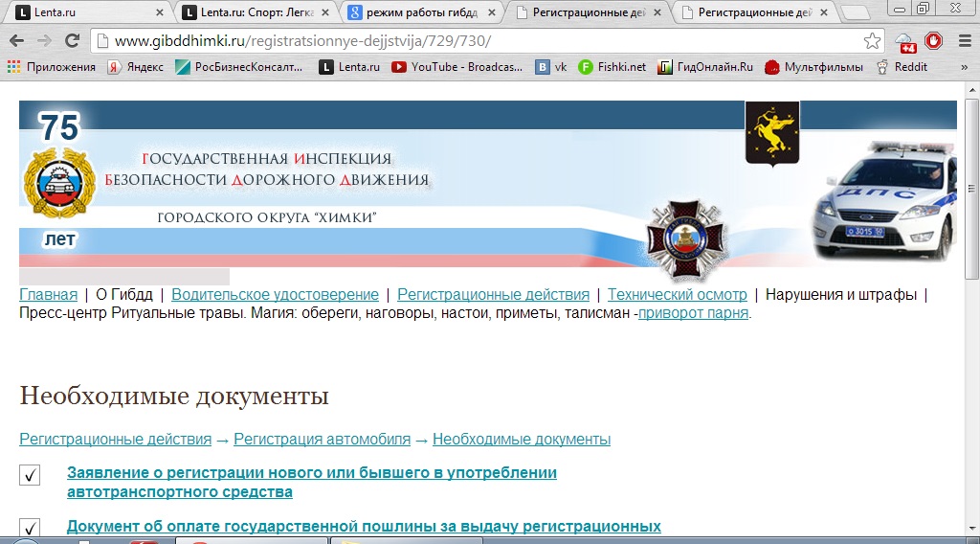Switch to the режим работы гибдд tab
The width and height of the screenshot is (980, 544).
coord(422,12)
